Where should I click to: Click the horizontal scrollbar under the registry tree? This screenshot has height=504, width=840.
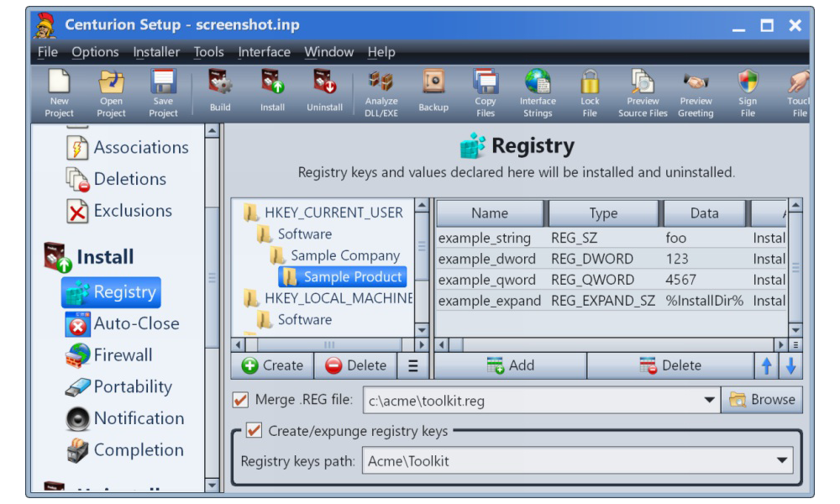(x=329, y=344)
